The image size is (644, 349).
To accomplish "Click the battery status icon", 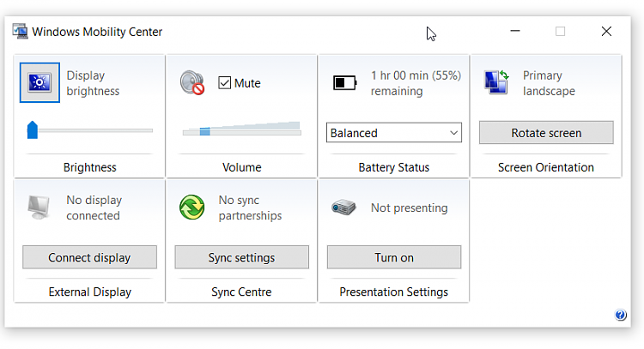I will pyautogui.click(x=344, y=83).
